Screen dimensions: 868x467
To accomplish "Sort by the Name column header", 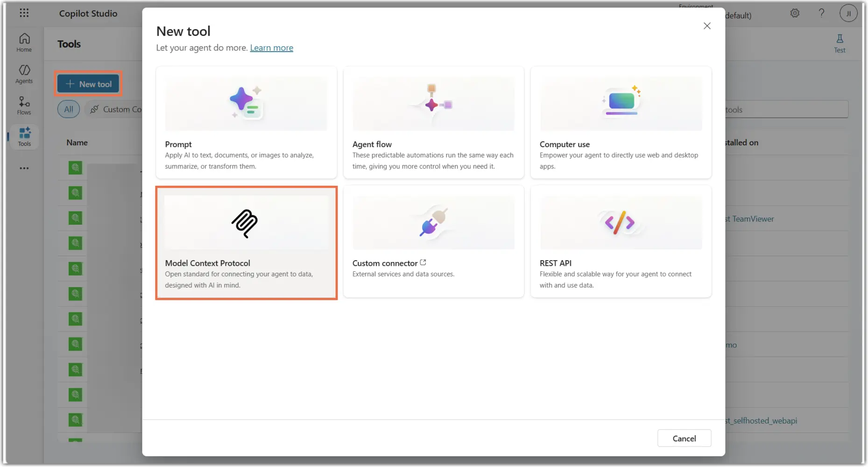I will click(77, 142).
